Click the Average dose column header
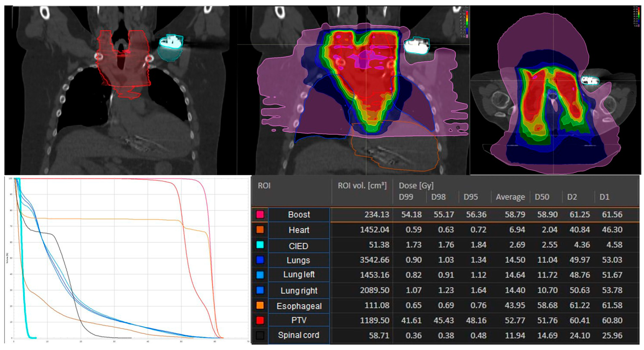The width and height of the screenshot is (644, 350). pos(510,197)
